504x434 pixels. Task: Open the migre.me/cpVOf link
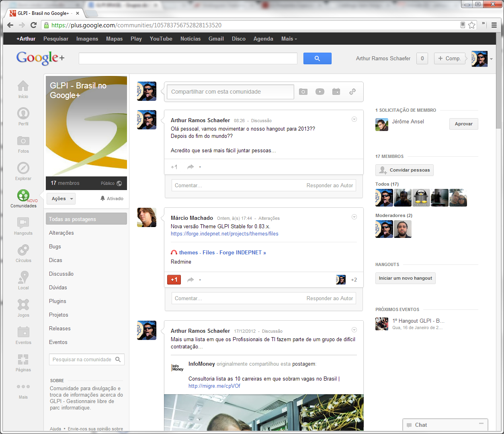point(214,386)
